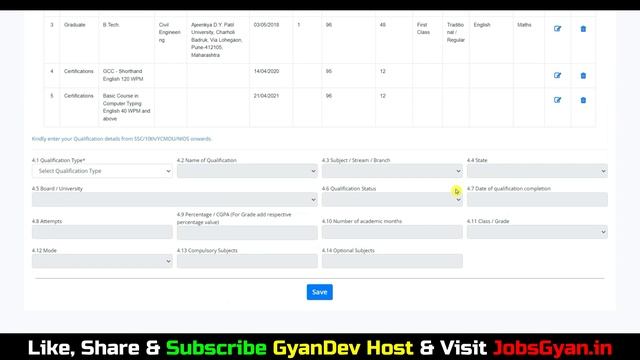Click the Ajeenkya D.Y. Patil University cell
Image resolution: width=640 pixels, height=360 pixels.
217,40
